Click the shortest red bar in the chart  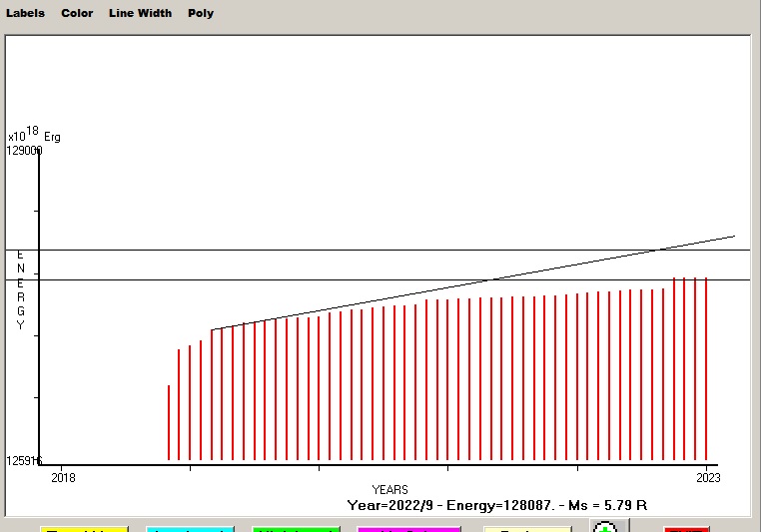[168, 423]
